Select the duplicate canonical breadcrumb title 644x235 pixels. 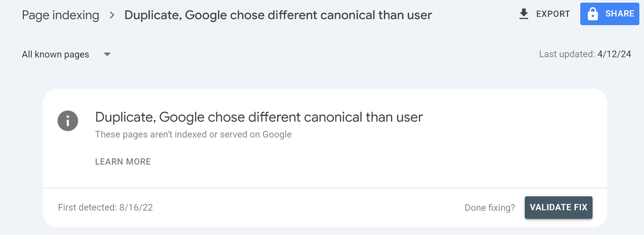[x=279, y=15]
